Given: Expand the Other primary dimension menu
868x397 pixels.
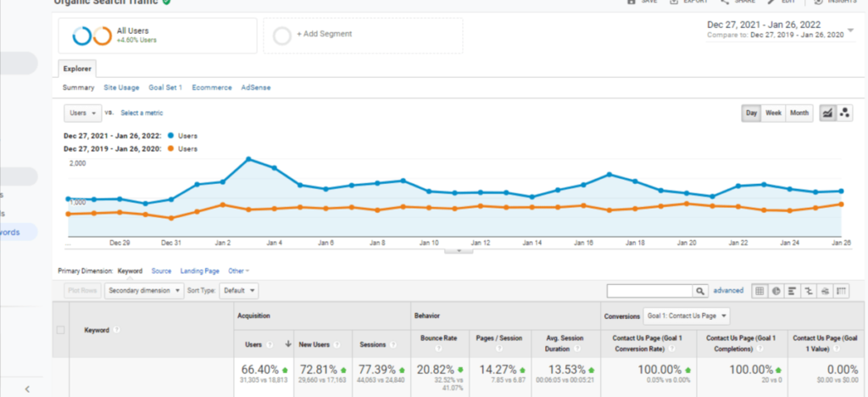Looking at the screenshot, I should [238, 271].
